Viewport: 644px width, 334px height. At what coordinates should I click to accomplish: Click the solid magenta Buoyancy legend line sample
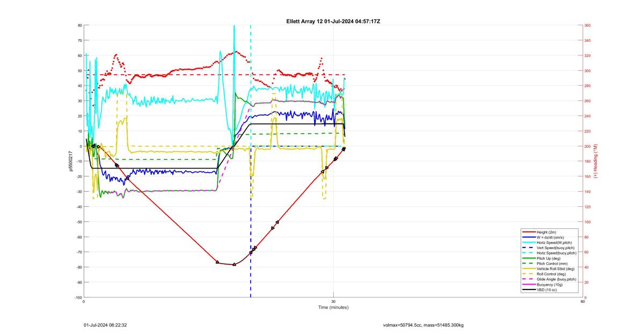point(528,285)
